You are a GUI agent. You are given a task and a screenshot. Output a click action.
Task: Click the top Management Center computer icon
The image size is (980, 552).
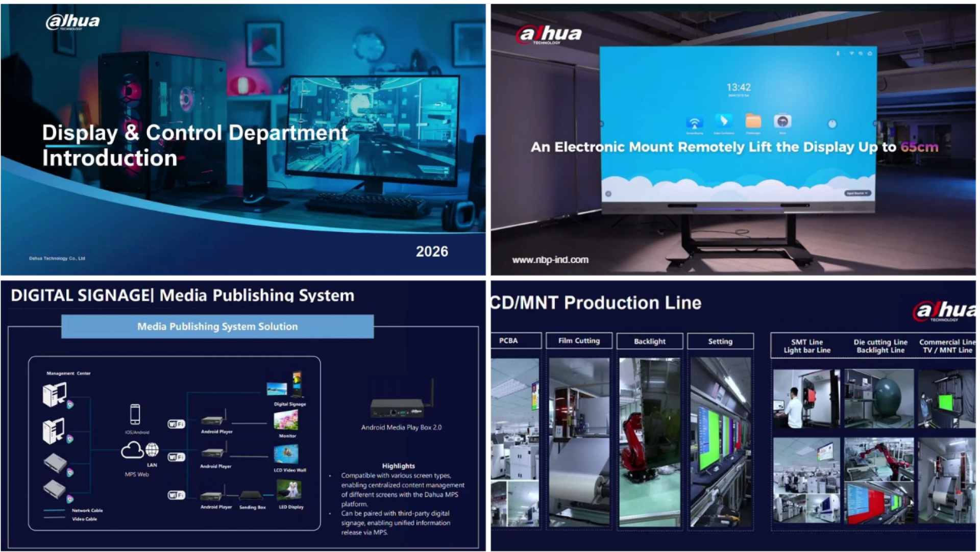click(x=55, y=394)
